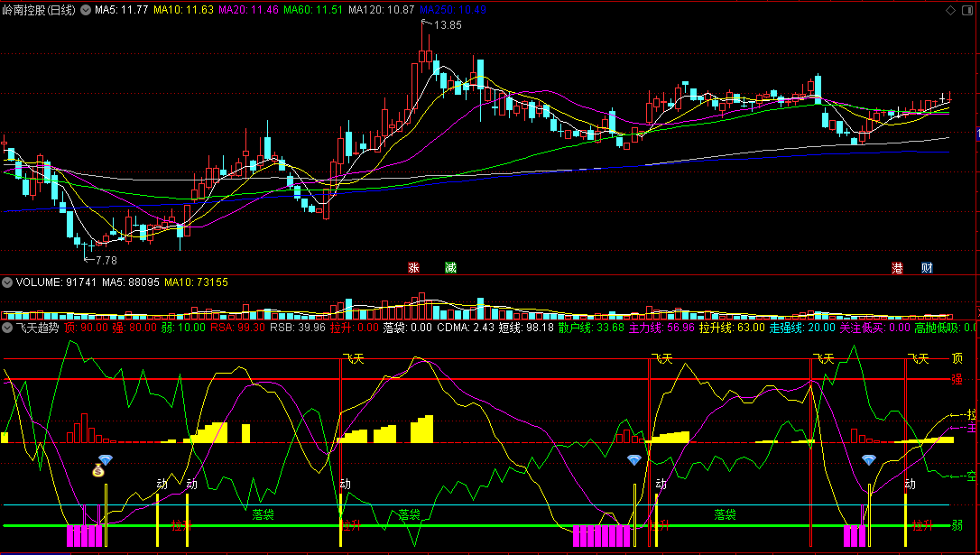The width and height of the screenshot is (980, 555).
Task: Click the 13.85 high price annotation
Action: tap(447, 25)
